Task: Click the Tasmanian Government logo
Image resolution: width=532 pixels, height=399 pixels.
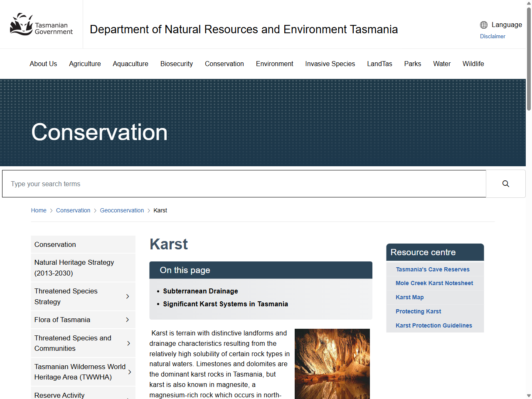Action: 41,24
